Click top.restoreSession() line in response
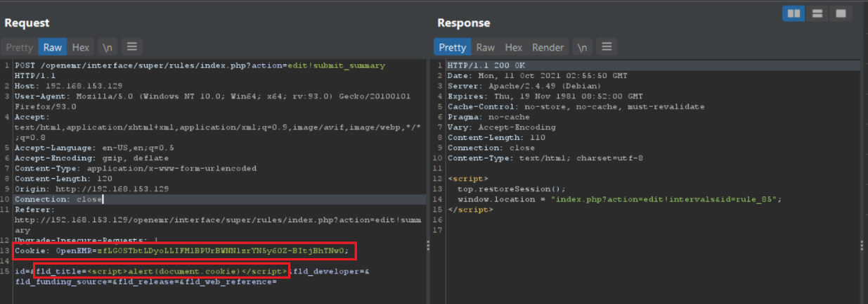 point(511,189)
